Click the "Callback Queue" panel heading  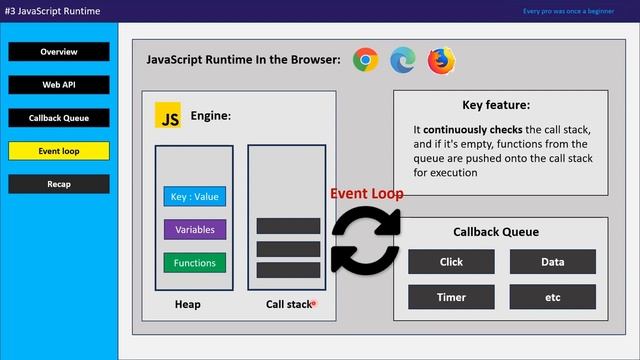pos(496,232)
